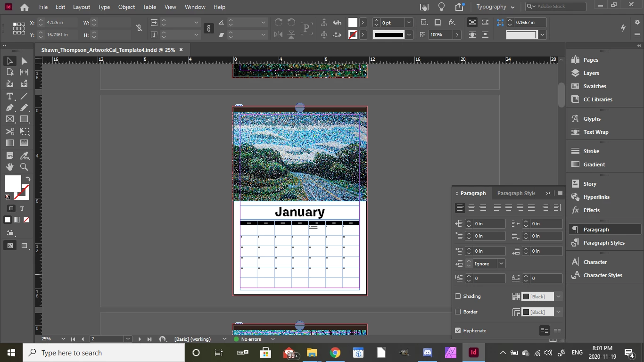Select the Rectangle tool
Screen dimensions: 644x362
[x=24, y=119]
